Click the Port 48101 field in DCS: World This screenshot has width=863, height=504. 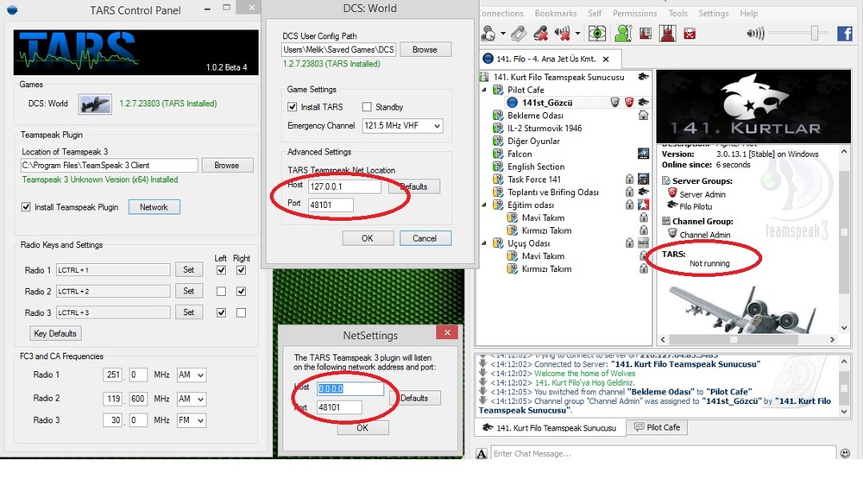[x=331, y=205]
